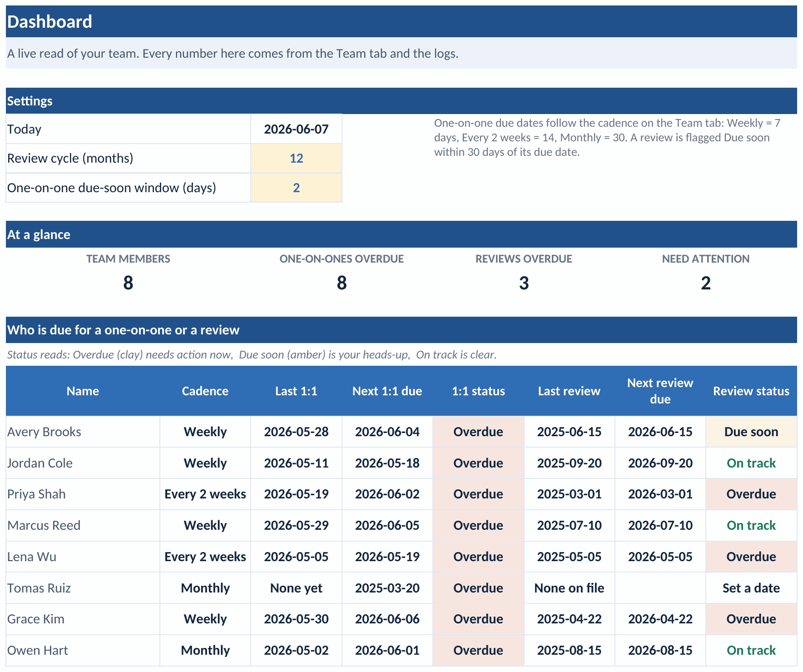
Task: Click Grace Kim's review Overdue status
Action: coord(751,619)
